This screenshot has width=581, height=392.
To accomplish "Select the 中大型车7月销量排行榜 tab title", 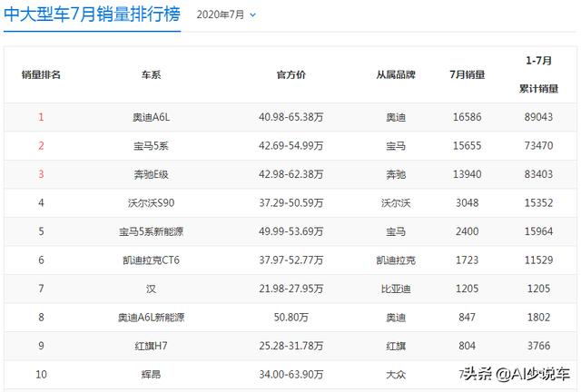I will tap(92, 15).
